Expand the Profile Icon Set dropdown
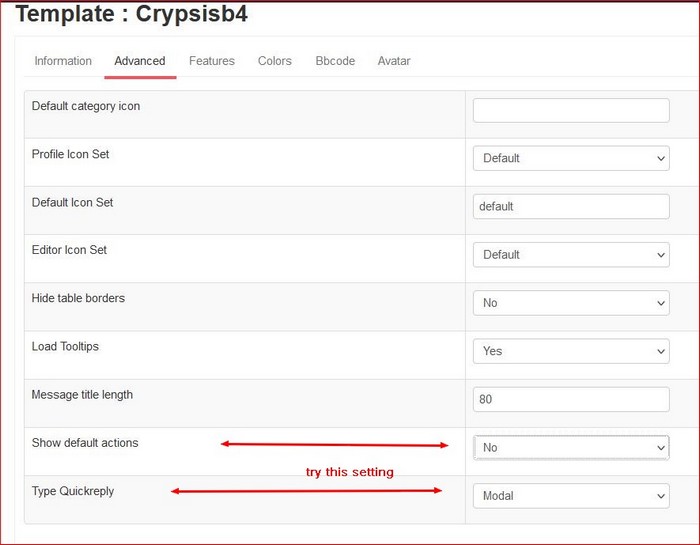The image size is (700, 545). (x=571, y=158)
